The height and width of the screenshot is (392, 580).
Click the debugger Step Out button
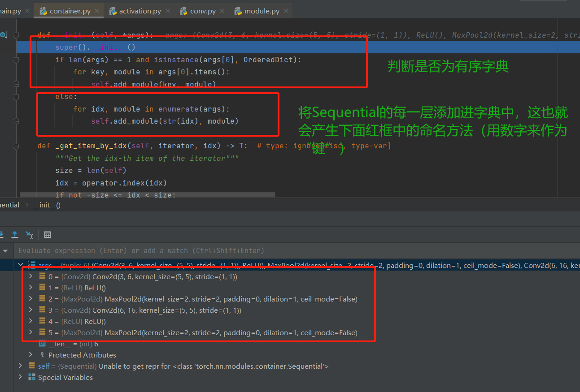(15, 234)
